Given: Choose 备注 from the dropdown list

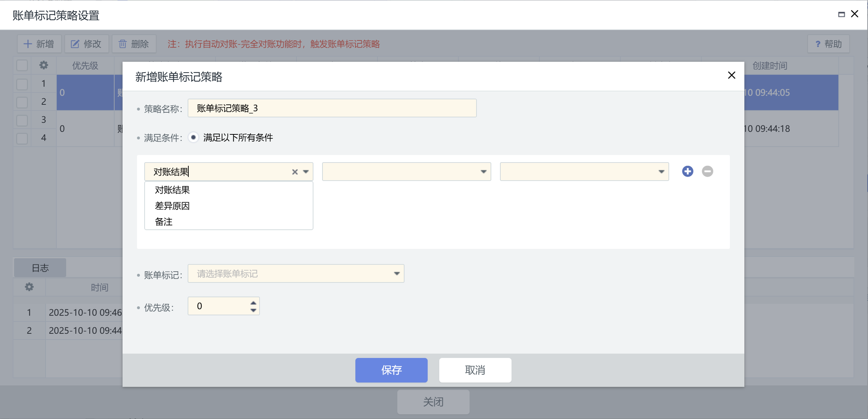Looking at the screenshot, I should click(164, 222).
